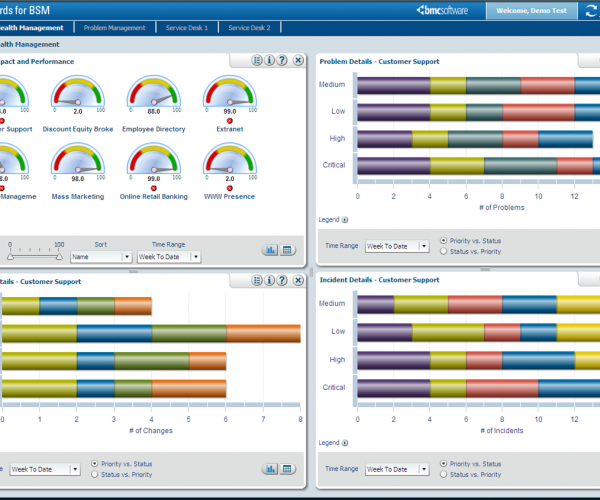Select Status vs. Priority in Change Details
This screenshot has width=600, height=500.
coord(95,474)
